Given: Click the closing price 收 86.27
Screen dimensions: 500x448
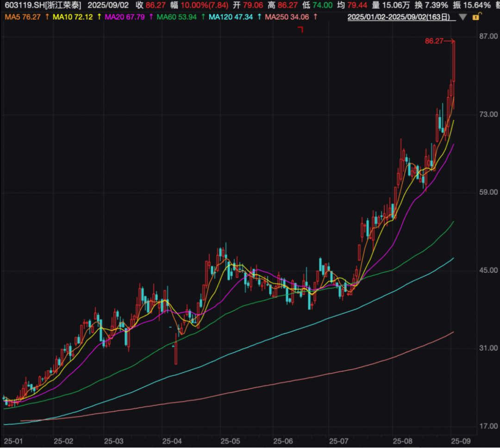Looking at the screenshot, I should click(151, 6).
